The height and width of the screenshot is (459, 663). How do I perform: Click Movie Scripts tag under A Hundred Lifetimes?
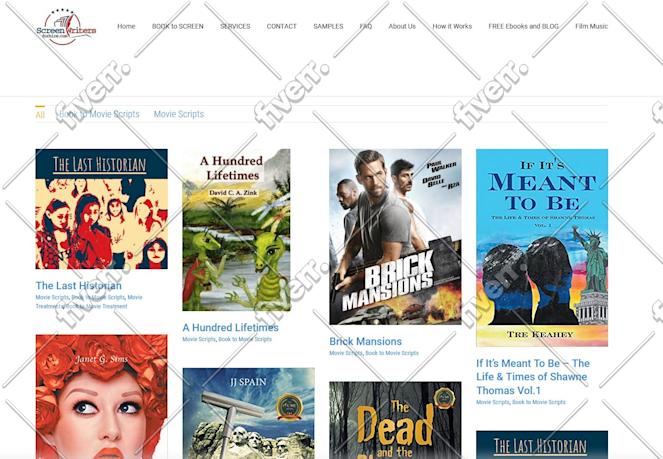click(x=199, y=339)
